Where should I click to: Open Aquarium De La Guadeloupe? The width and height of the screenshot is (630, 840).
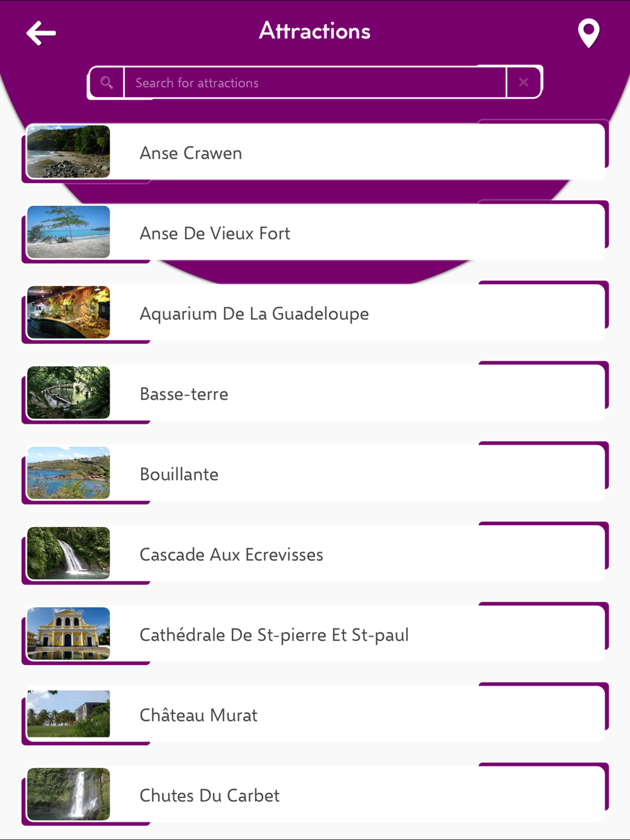point(254,314)
